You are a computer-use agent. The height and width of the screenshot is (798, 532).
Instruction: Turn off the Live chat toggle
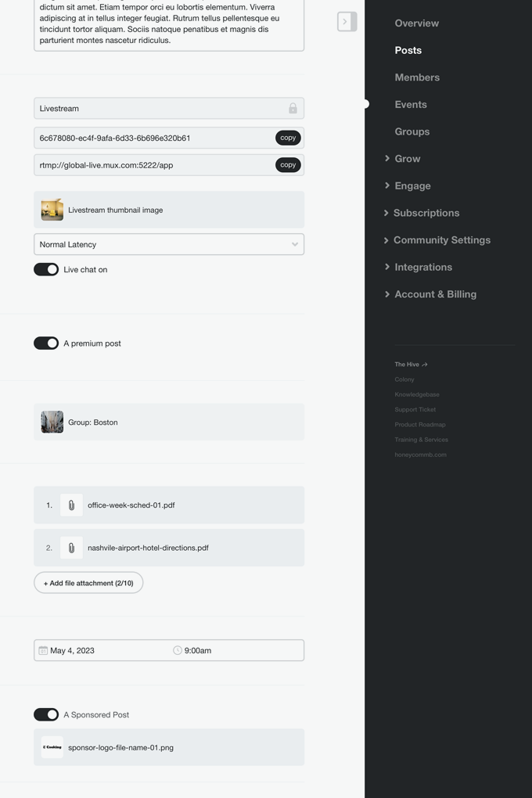pyautogui.click(x=46, y=270)
